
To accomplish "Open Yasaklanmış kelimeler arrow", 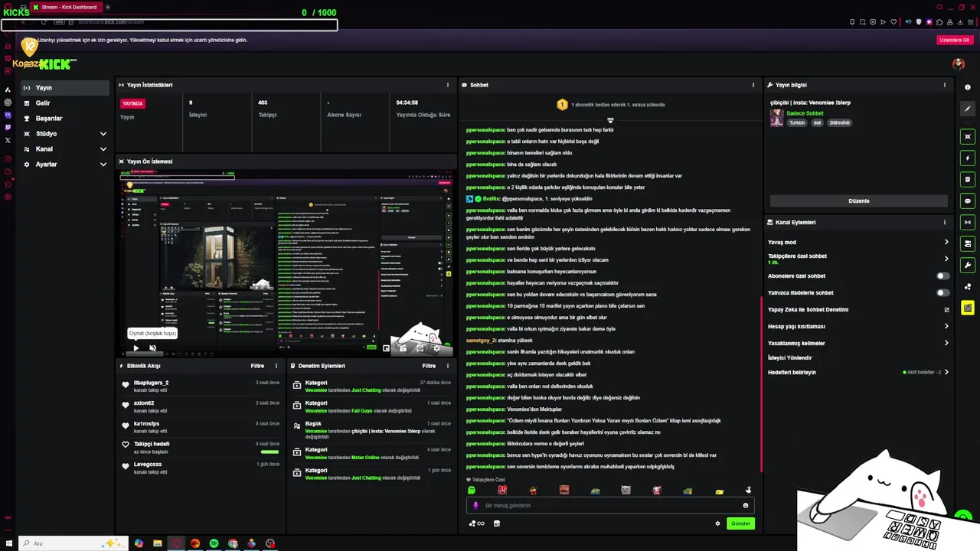I will 946,343.
